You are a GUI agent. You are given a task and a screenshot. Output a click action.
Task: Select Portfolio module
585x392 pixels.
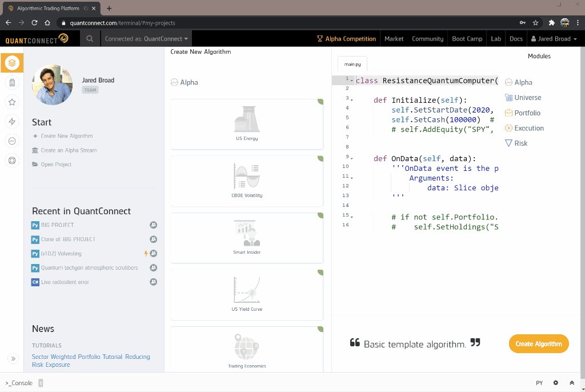522,113
